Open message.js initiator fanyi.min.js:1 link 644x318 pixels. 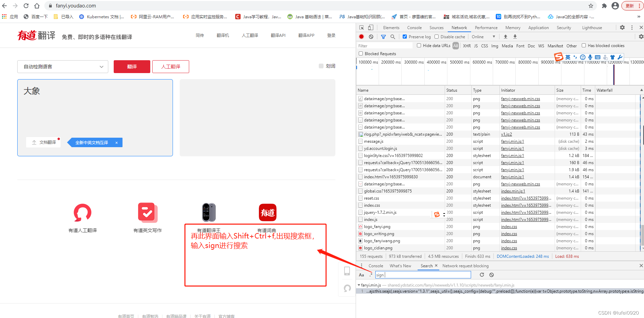[x=512, y=141]
